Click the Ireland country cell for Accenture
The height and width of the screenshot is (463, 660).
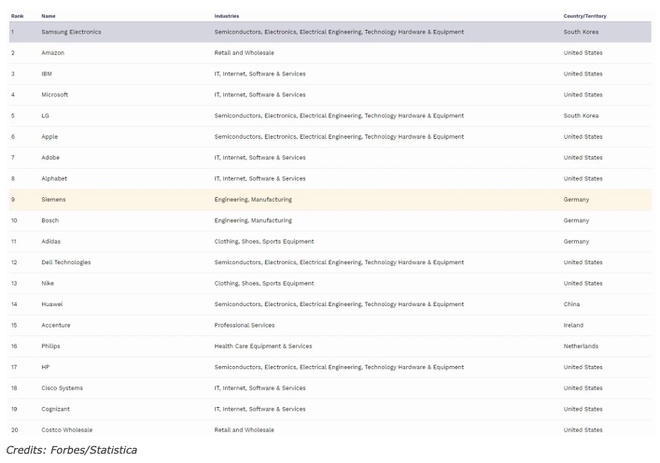coord(573,326)
